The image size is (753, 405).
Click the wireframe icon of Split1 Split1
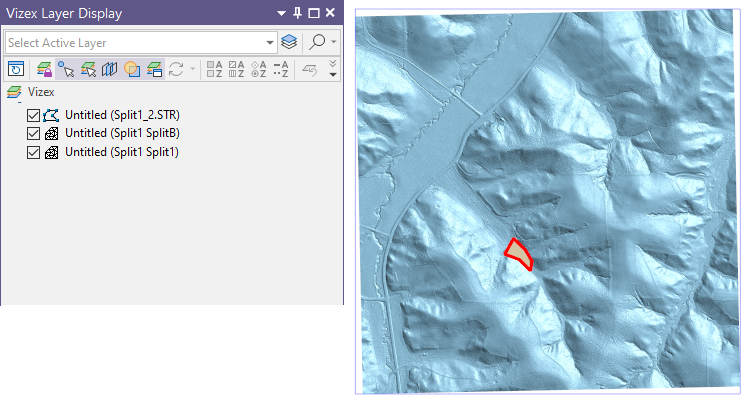pos(51,153)
